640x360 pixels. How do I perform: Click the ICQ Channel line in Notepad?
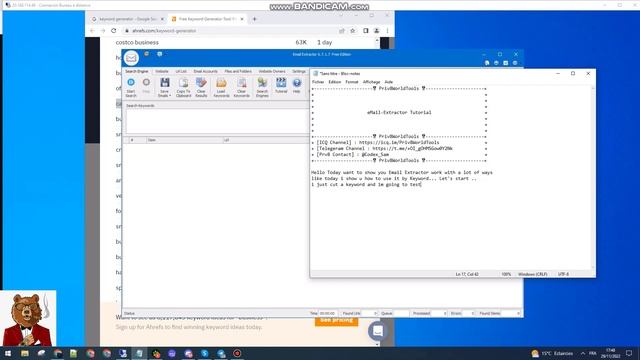point(378,142)
